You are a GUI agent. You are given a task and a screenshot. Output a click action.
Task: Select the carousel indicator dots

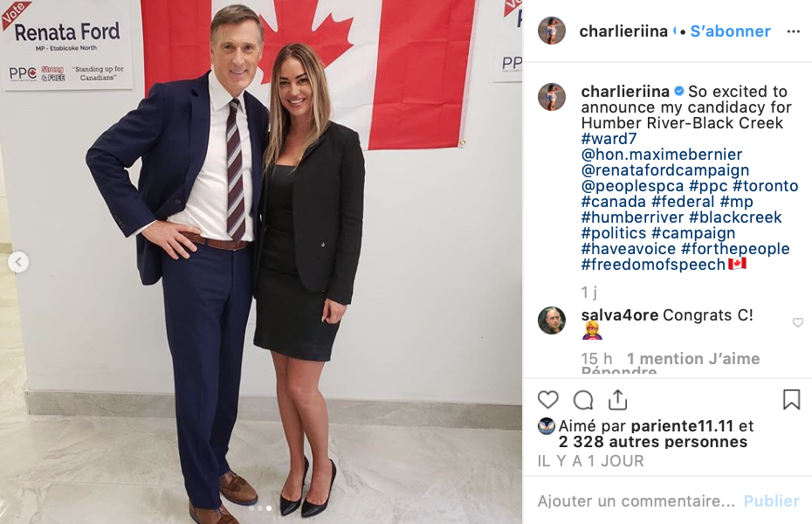[260, 508]
